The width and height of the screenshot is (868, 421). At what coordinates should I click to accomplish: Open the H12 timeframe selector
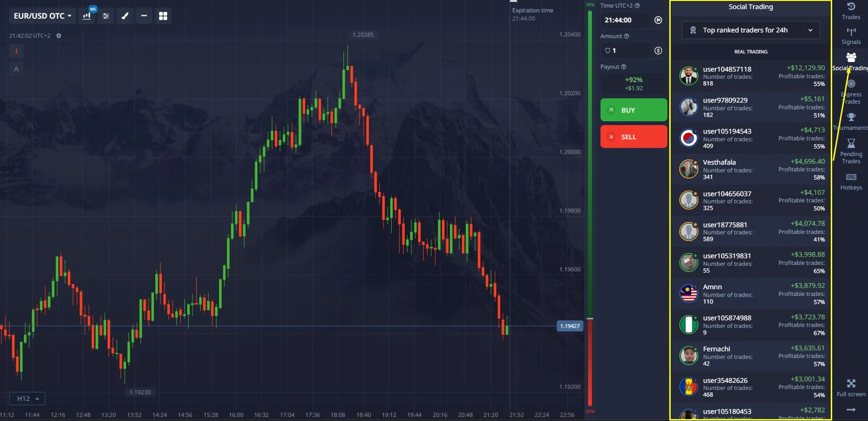point(27,399)
